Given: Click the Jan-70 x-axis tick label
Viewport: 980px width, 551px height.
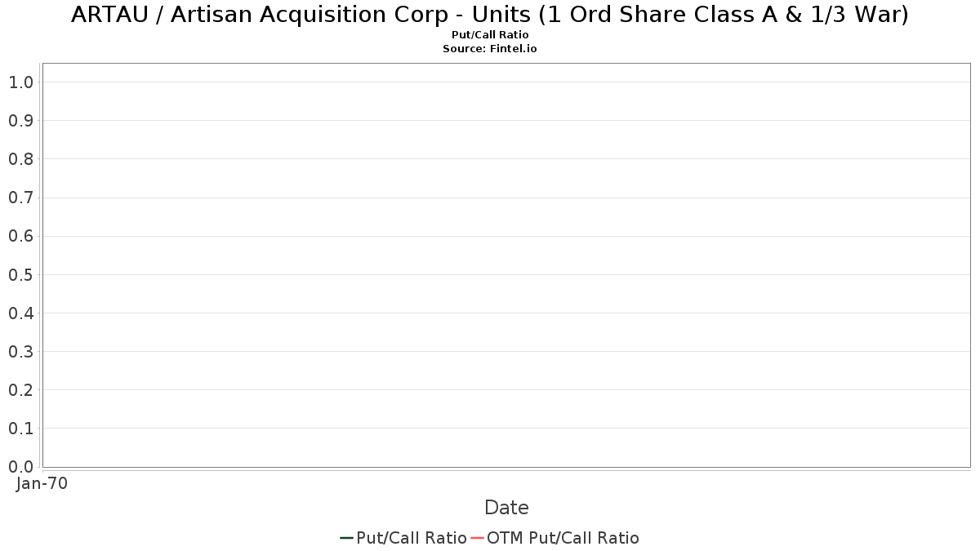Looking at the screenshot, I should click(x=42, y=483).
